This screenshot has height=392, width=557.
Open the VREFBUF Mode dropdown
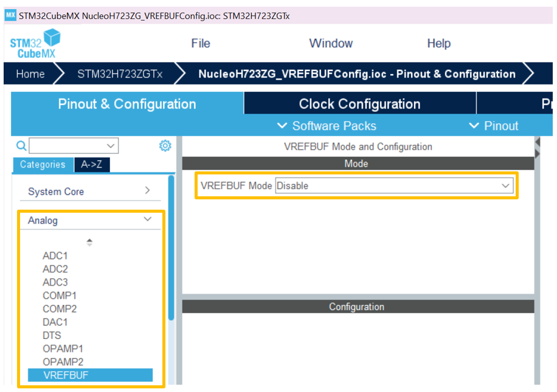(394, 186)
